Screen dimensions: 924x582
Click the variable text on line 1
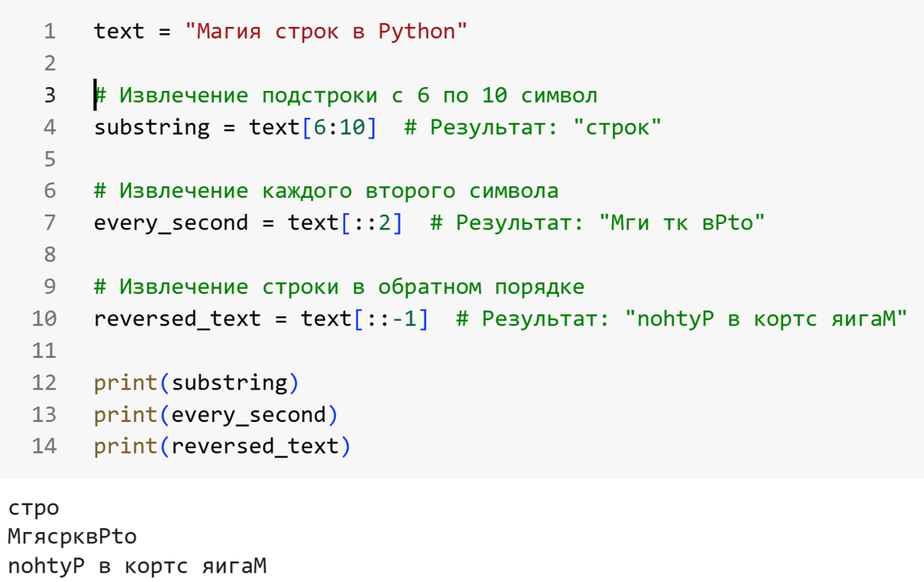[x=119, y=32]
